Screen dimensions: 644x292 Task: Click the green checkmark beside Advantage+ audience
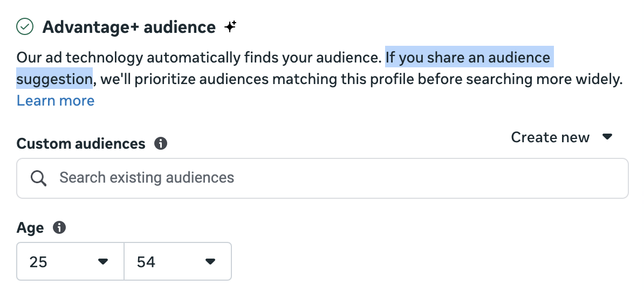(x=25, y=26)
